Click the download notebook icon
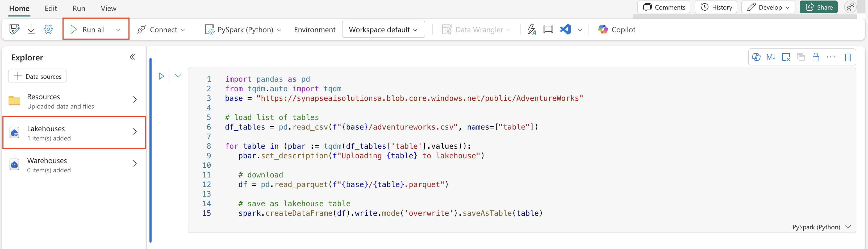The height and width of the screenshot is (249, 868). 31,29
